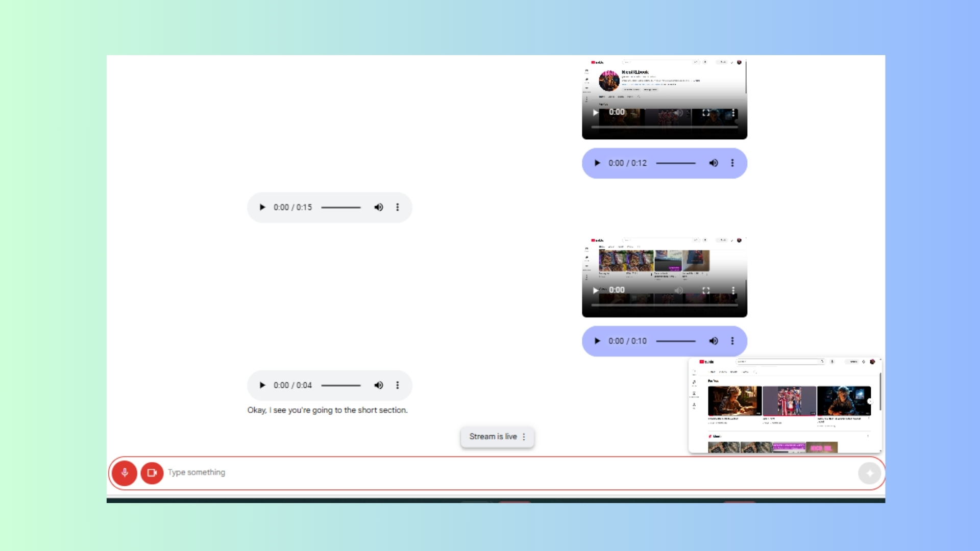
Task: Click the red microphone button
Action: (x=125, y=473)
